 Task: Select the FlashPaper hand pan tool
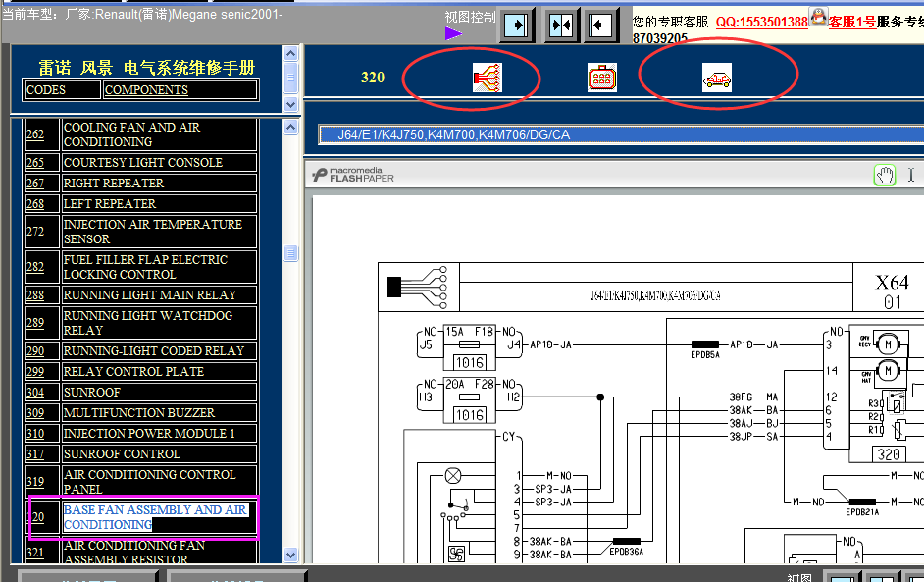885,175
